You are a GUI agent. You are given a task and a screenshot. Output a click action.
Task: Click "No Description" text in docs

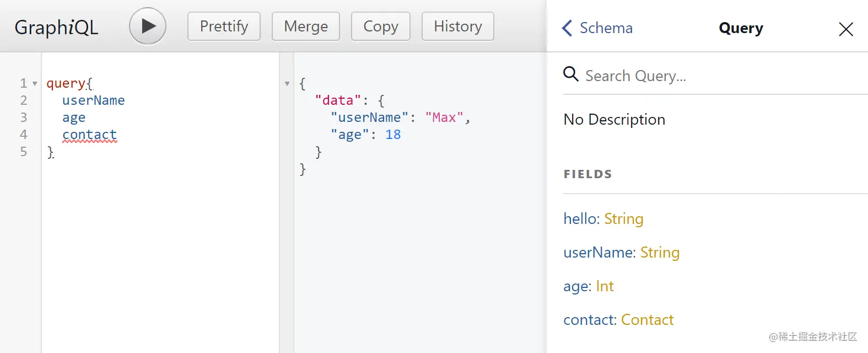point(614,119)
